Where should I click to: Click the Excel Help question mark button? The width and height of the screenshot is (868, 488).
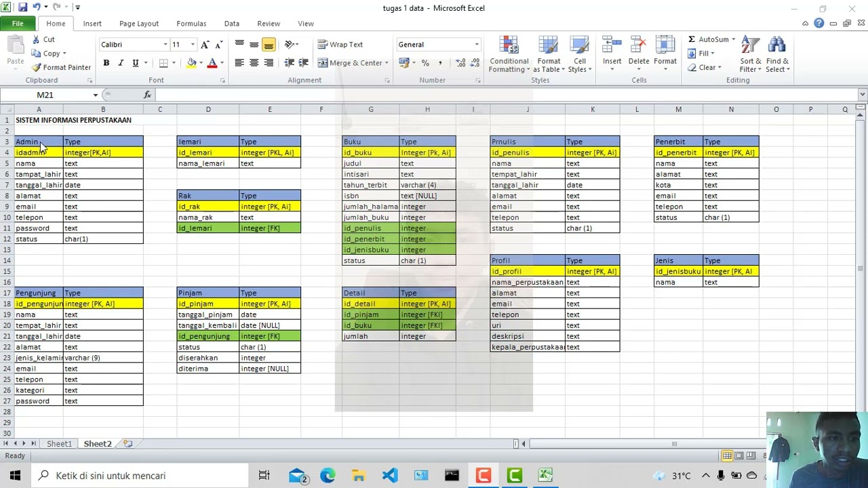pyautogui.click(x=819, y=24)
